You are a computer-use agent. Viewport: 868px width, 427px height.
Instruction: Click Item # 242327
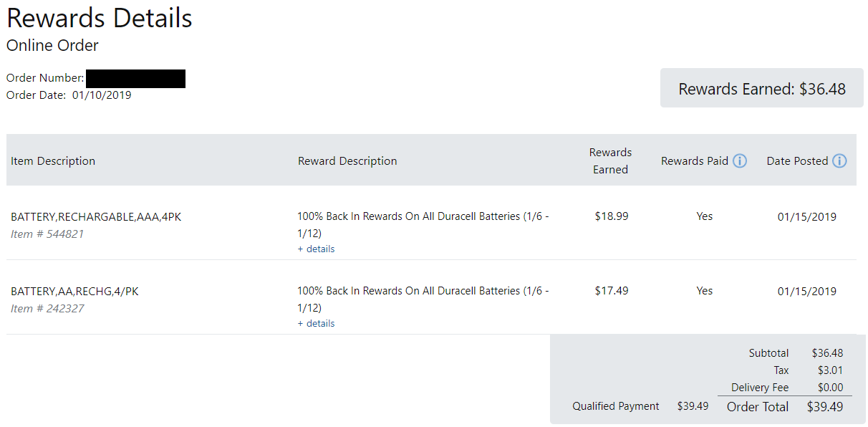coord(47,309)
